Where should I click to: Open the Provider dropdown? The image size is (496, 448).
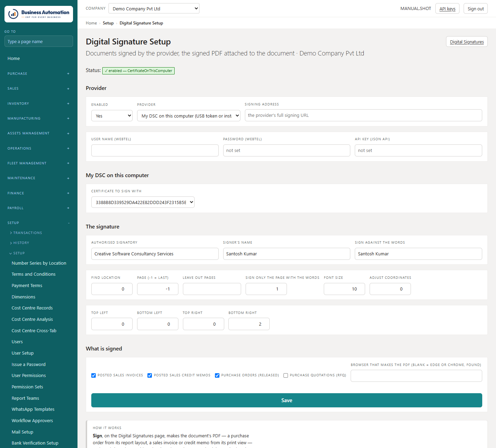click(x=188, y=116)
